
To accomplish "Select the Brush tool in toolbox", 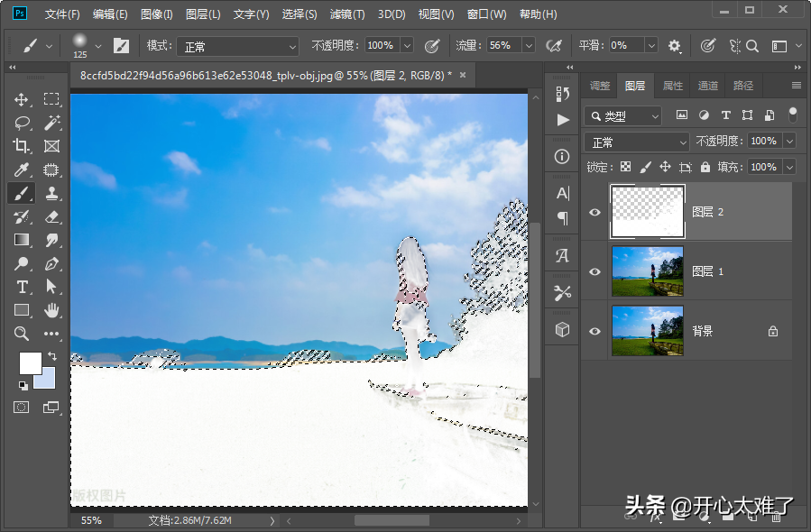I will point(22,193).
